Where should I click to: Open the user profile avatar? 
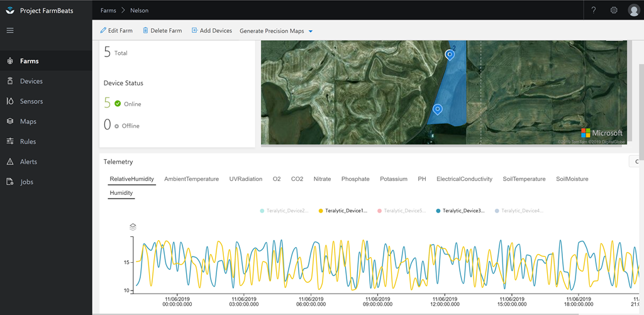tap(634, 10)
